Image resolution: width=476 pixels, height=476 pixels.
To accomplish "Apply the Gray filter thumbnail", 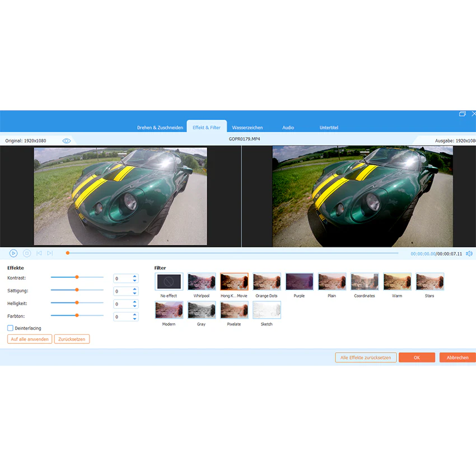I will tap(202, 310).
